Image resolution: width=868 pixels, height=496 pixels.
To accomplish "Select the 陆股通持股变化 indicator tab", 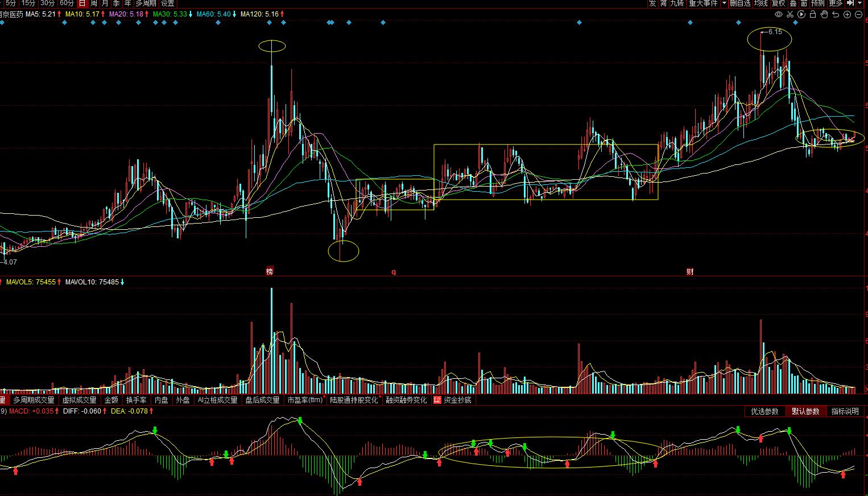I will coord(354,400).
